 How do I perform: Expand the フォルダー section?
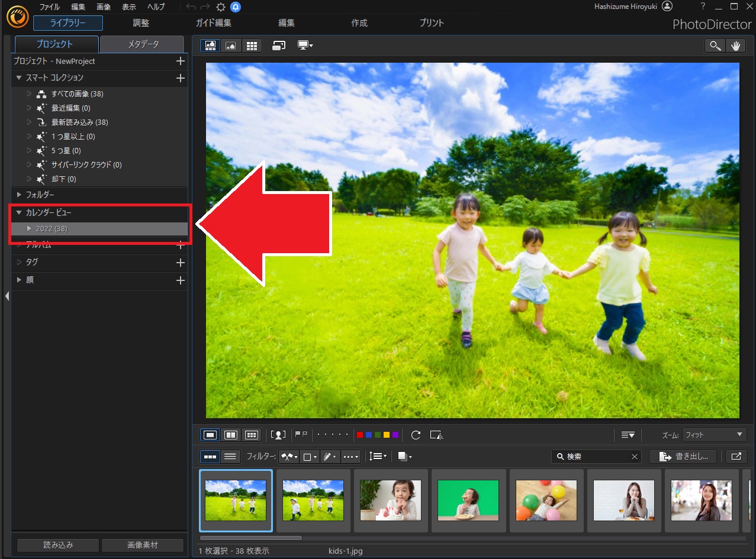pyautogui.click(x=19, y=195)
